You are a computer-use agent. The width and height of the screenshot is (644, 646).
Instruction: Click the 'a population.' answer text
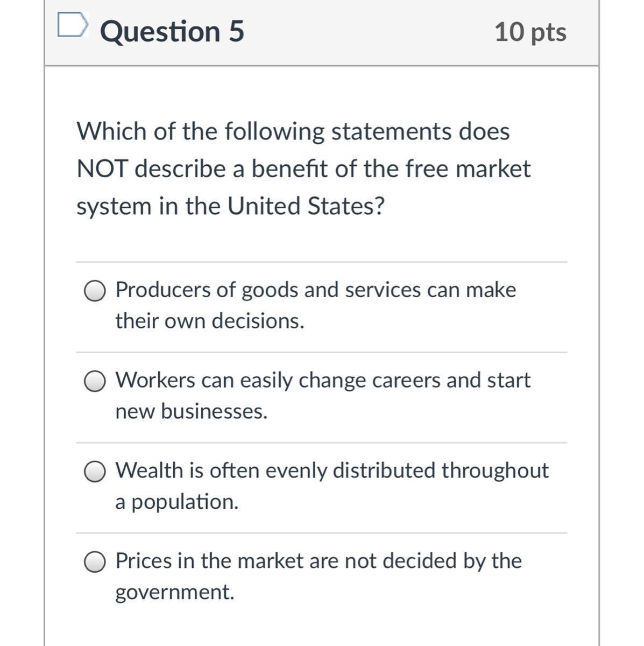pyautogui.click(x=176, y=502)
